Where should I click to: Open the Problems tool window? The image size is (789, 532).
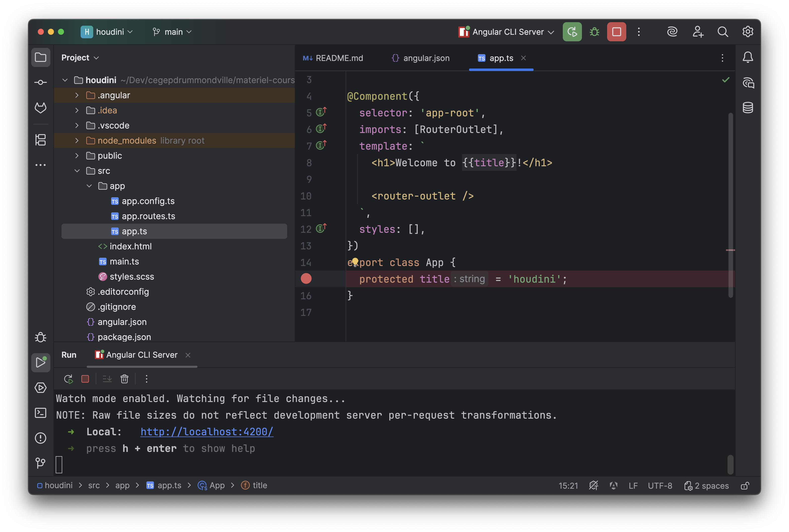41,438
